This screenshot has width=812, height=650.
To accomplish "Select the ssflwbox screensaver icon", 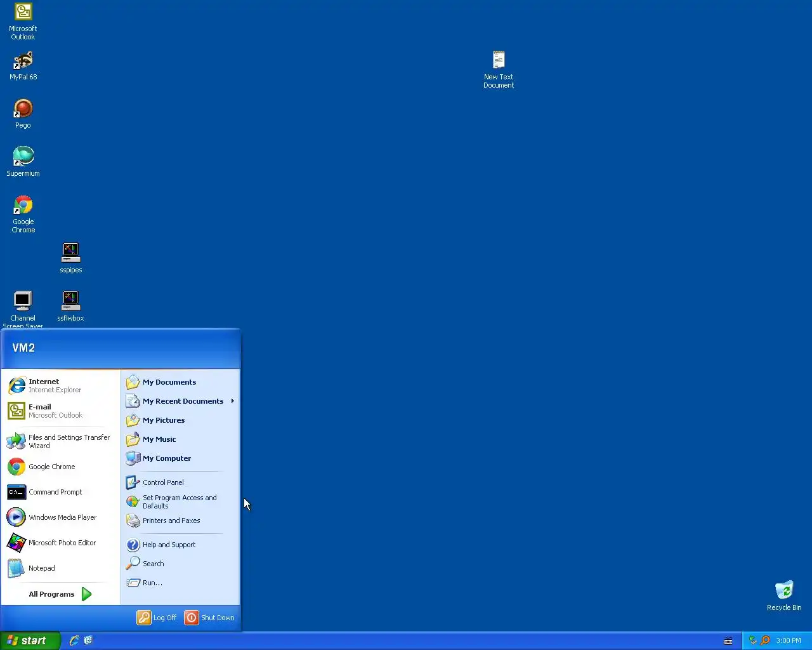I will tap(70, 307).
